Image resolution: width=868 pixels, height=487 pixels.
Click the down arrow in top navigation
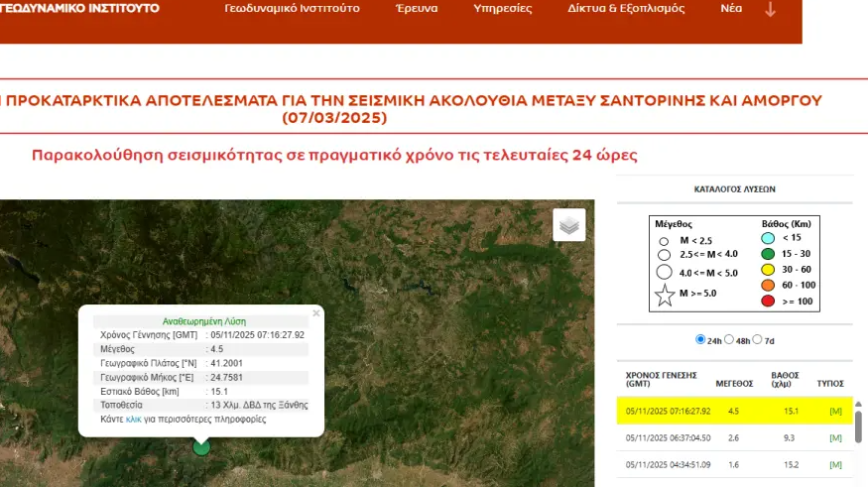(770, 10)
